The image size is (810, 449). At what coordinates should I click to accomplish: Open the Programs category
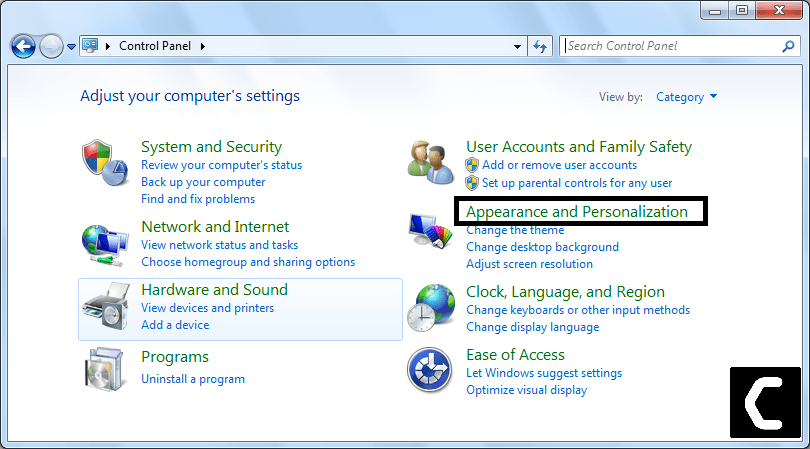click(175, 357)
